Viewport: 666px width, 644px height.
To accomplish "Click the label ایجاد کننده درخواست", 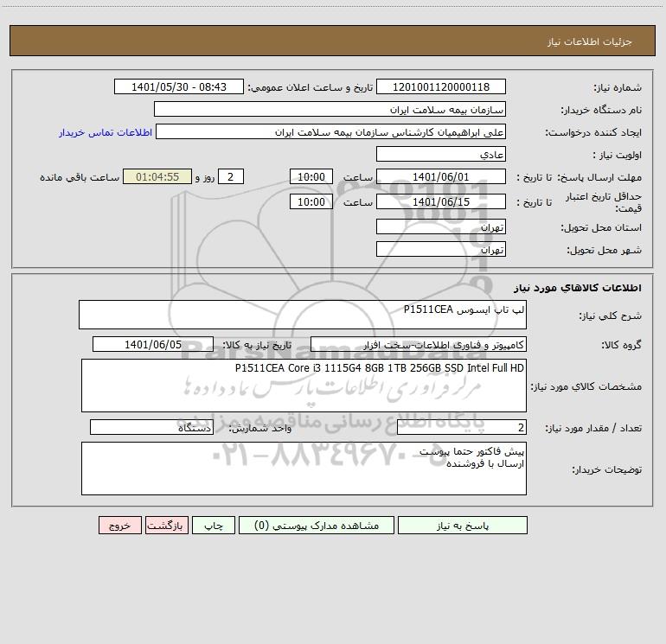I will 593,132.
